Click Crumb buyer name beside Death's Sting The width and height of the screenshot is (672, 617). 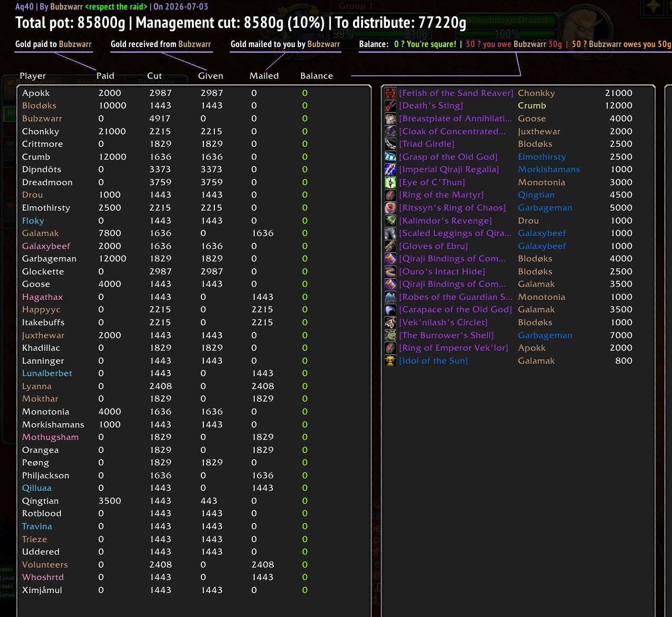(532, 106)
